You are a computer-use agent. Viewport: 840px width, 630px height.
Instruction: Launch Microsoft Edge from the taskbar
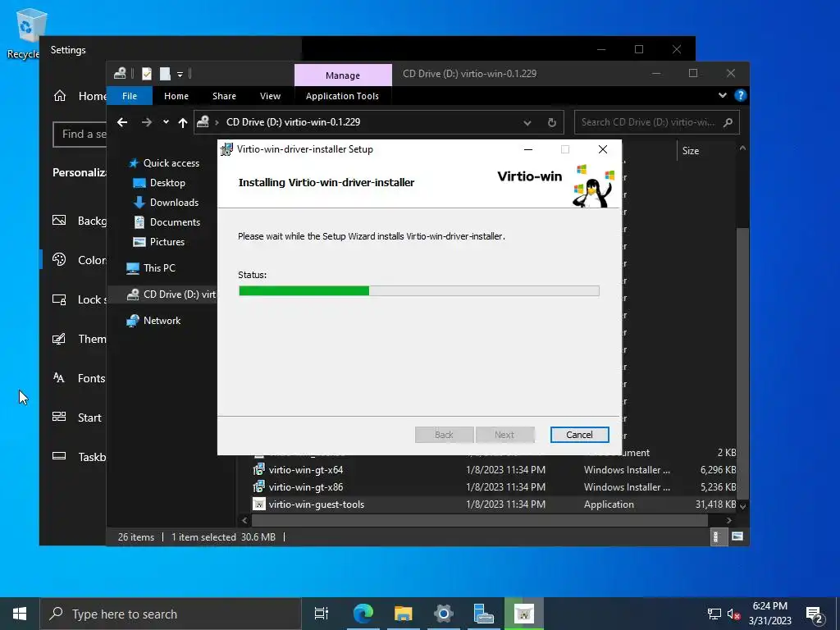363,614
